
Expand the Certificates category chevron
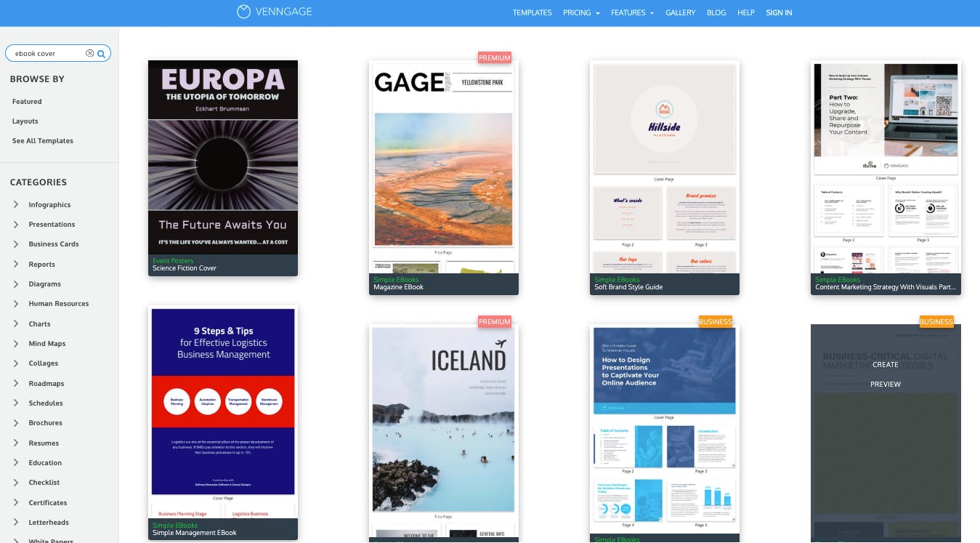pyautogui.click(x=16, y=503)
